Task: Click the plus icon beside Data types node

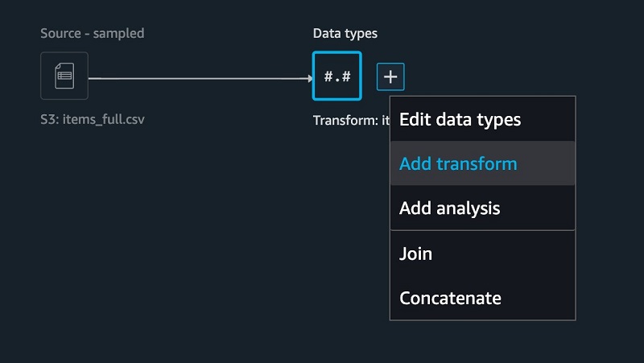Action: tap(390, 76)
